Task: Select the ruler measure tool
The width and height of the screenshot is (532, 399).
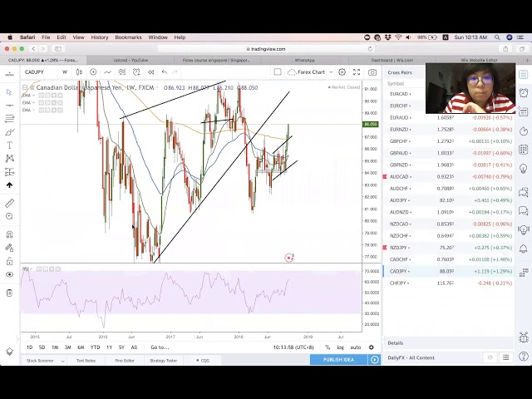Action: point(9,203)
